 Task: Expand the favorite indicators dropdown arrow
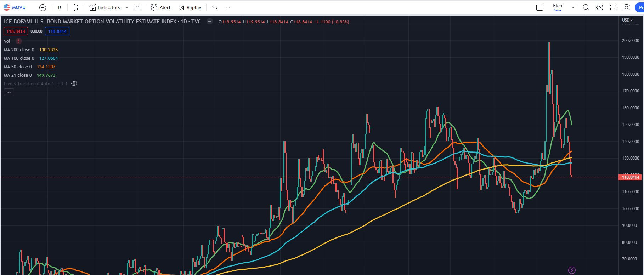coord(127,7)
